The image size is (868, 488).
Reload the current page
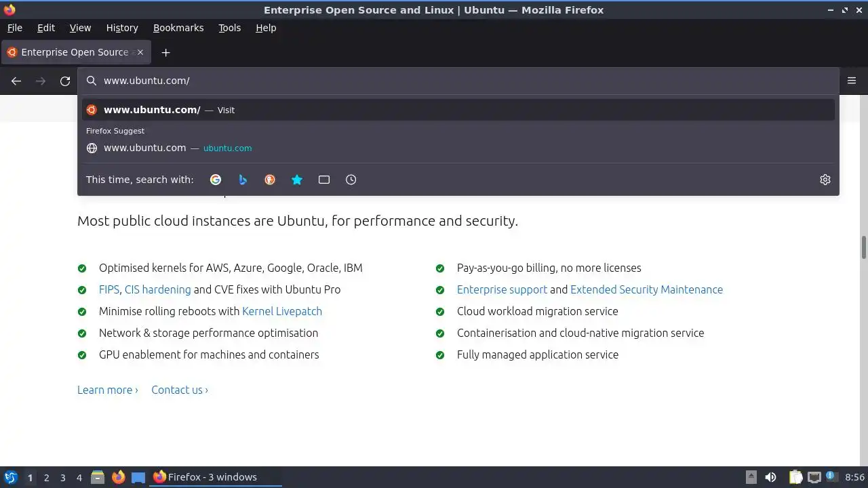click(65, 81)
